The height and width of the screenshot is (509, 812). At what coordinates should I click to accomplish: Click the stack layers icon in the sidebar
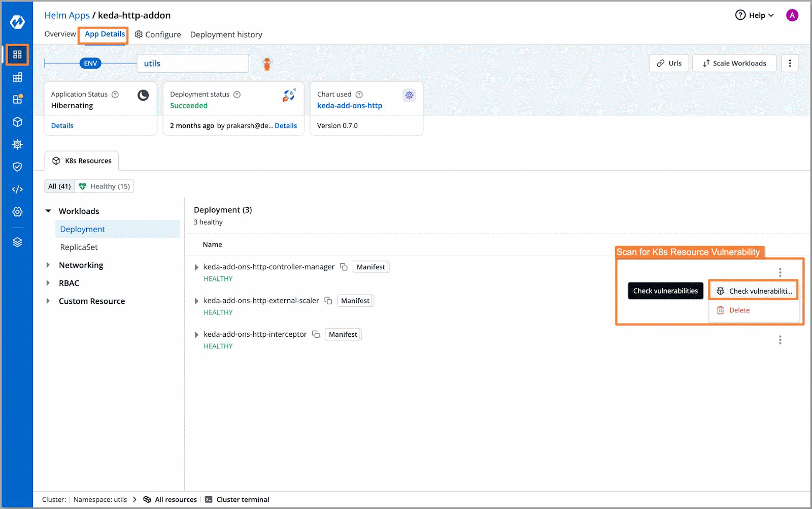17,242
